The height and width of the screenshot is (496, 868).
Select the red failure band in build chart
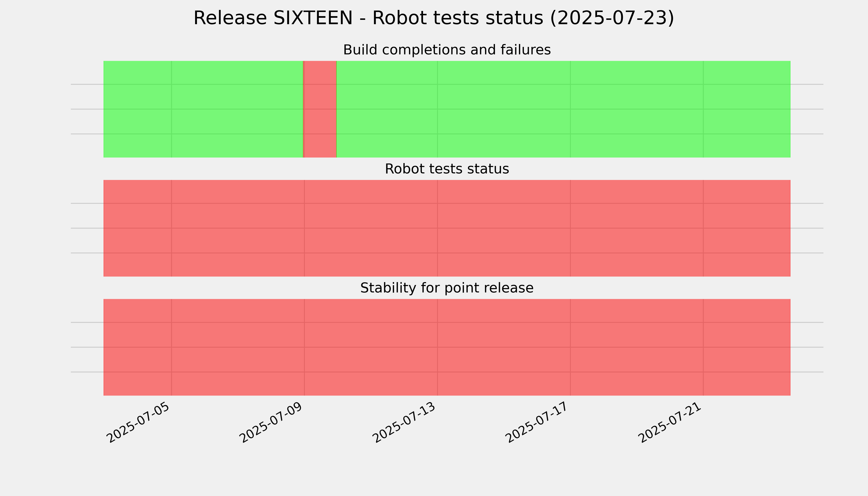point(320,109)
